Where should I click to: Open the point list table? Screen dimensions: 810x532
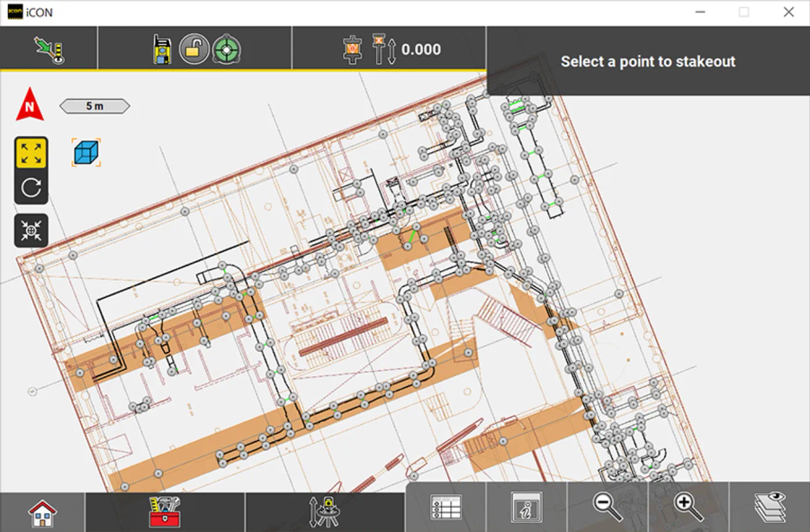[445, 507]
